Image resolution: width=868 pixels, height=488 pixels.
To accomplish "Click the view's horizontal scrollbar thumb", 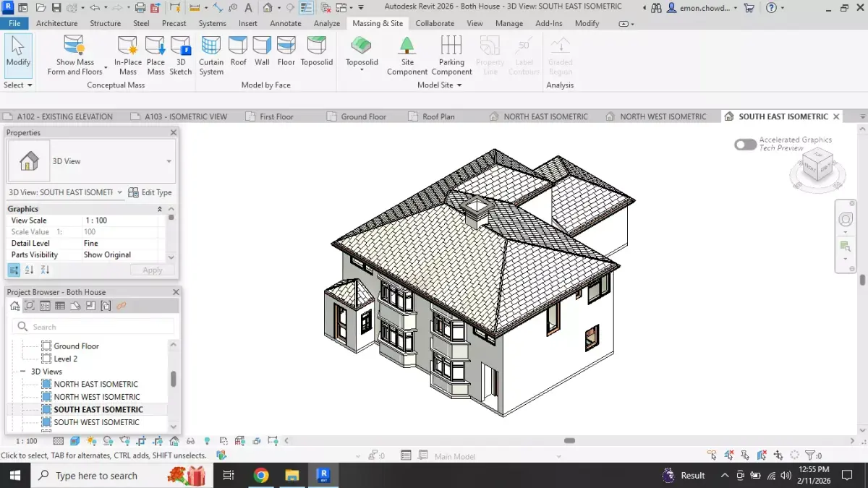I will coord(570,440).
